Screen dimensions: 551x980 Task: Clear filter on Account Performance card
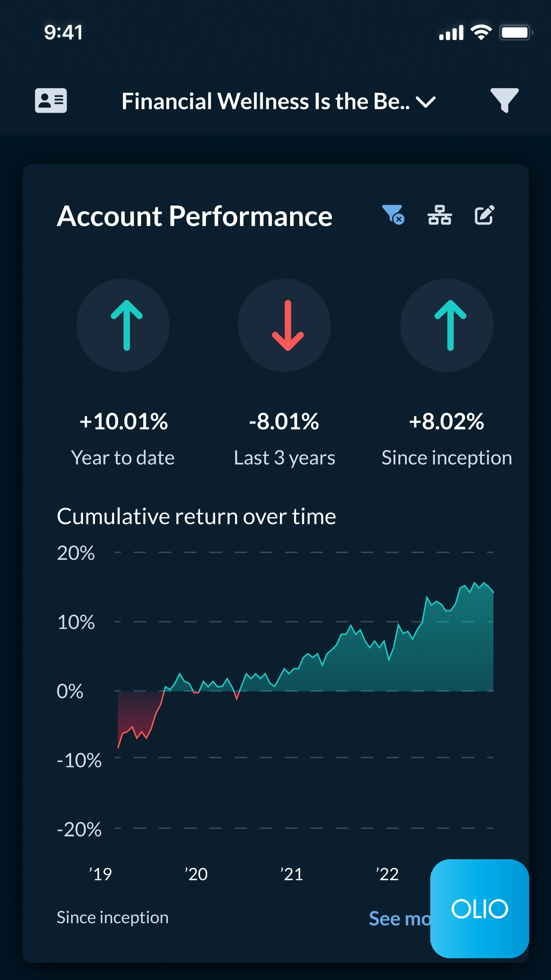click(x=393, y=215)
